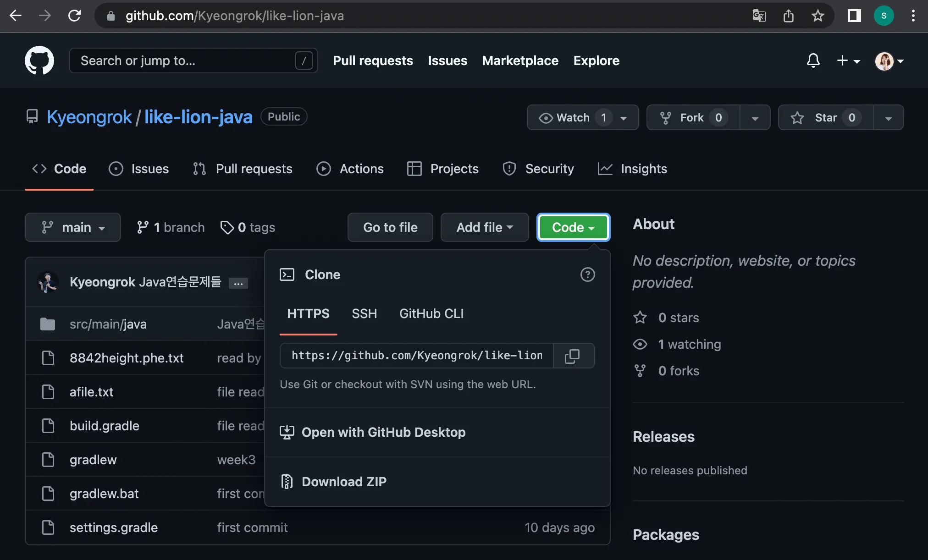Open the Kyeongrok owner link
928x560 pixels.
89,117
